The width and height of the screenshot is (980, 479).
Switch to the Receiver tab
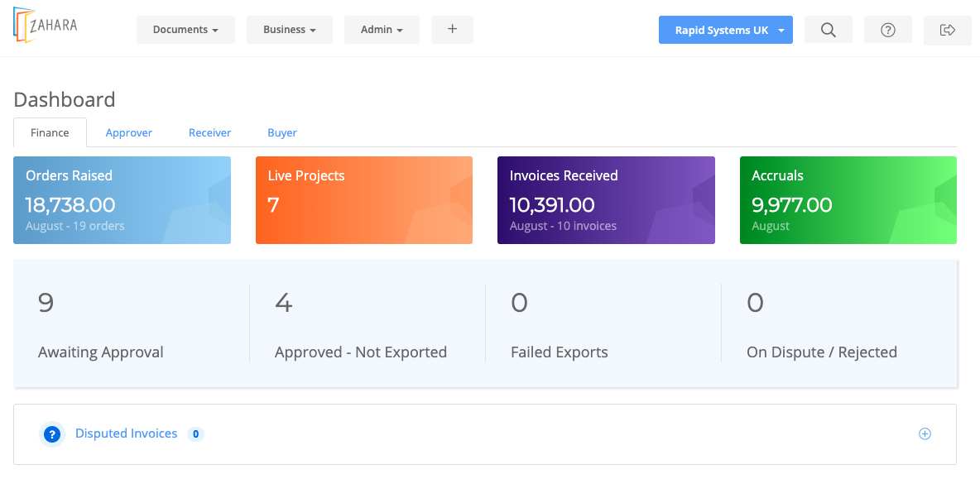click(209, 132)
